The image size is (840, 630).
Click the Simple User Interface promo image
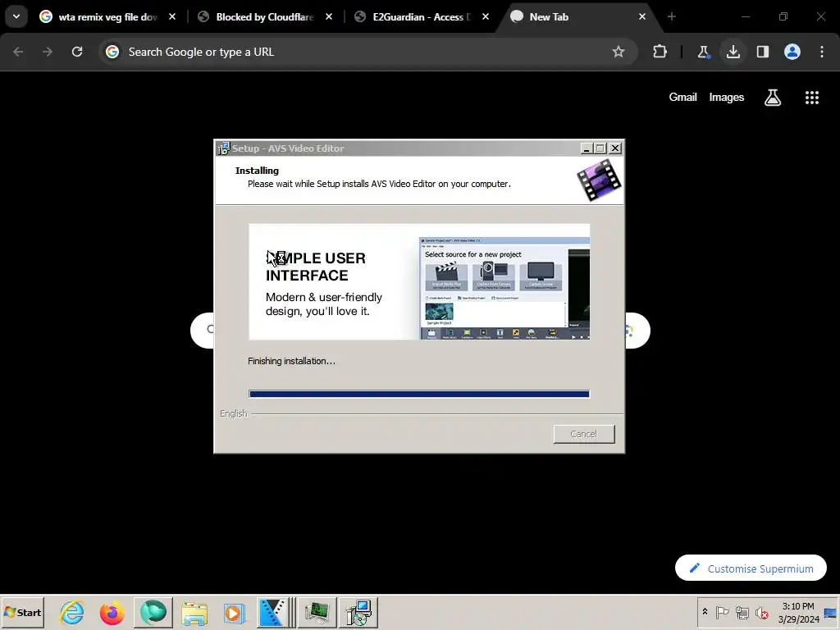[x=419, y=282]
